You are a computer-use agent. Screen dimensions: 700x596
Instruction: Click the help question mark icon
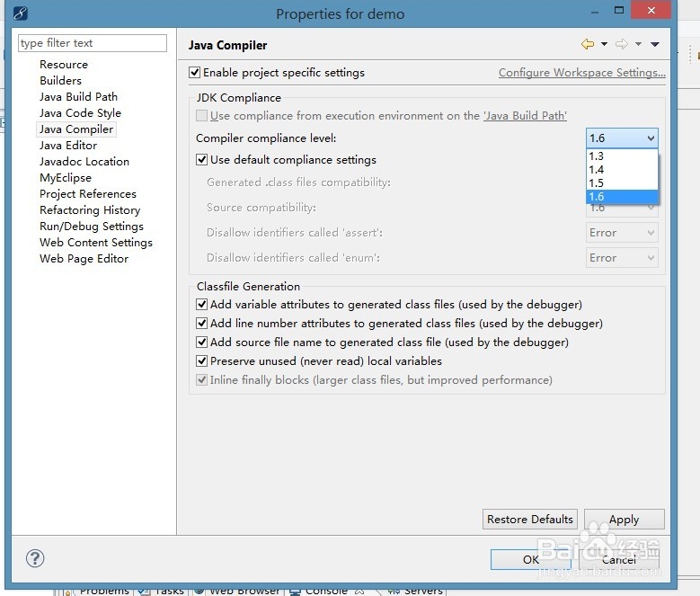(35, 558)
